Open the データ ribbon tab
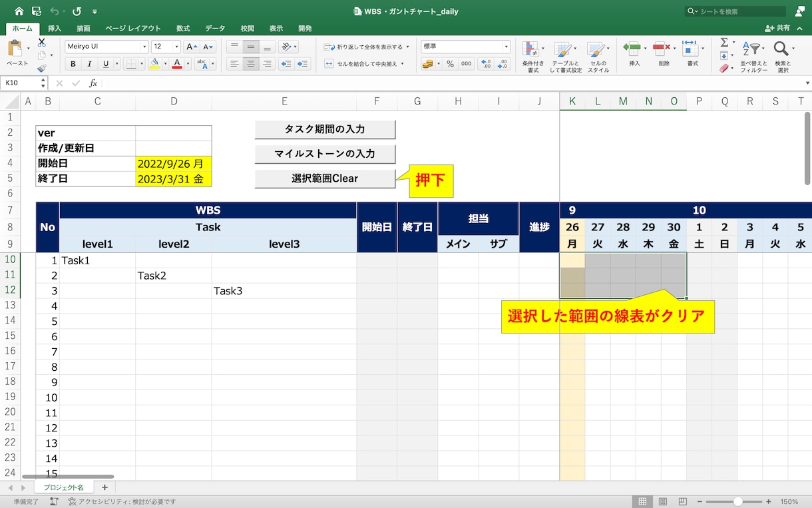The width and height of the screenshot is (812, 508). point(215,29)
